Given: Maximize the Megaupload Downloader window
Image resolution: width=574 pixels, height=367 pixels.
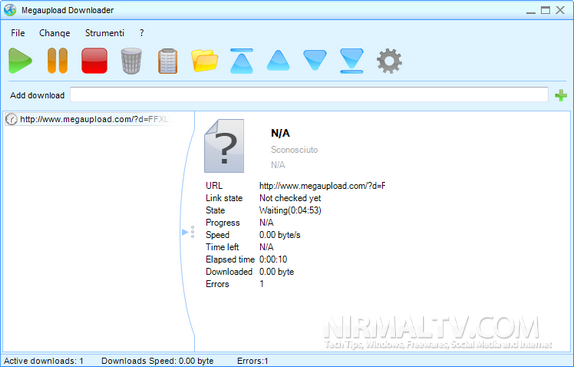Looking at the screenshot, I should pyautogui.click(x=545, y=10).
